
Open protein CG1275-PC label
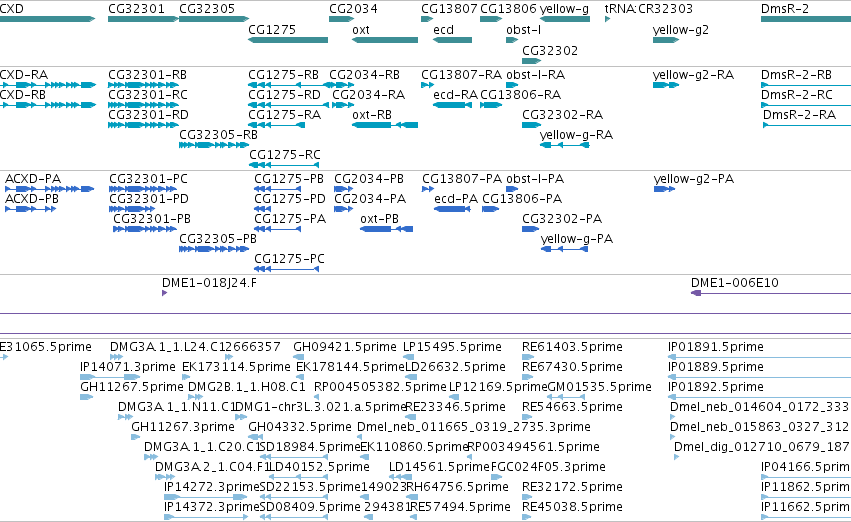[289, 259]
